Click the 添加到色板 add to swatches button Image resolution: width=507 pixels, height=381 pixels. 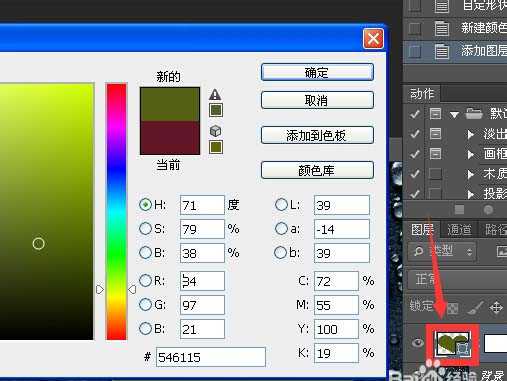[317, 135]
